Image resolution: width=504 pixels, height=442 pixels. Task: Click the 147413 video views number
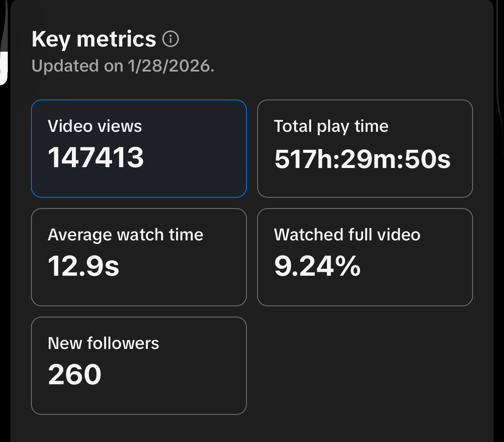tap(96, 158)
